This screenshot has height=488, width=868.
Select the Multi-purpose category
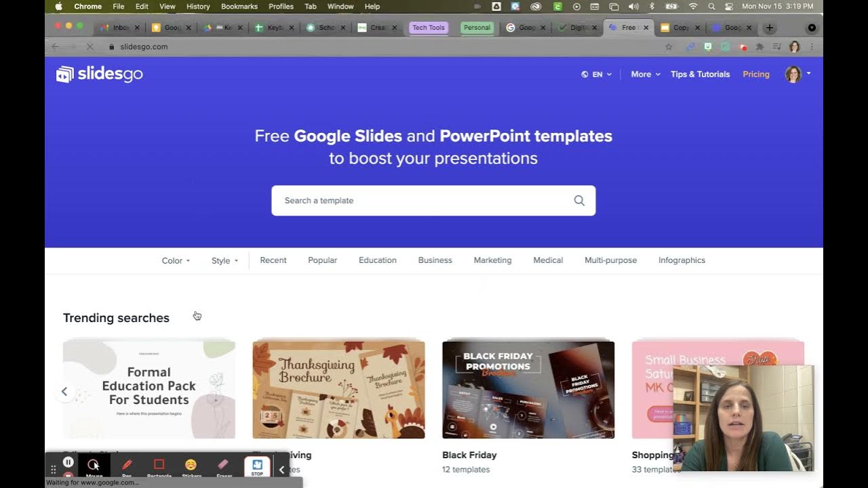tap(610, 260)
